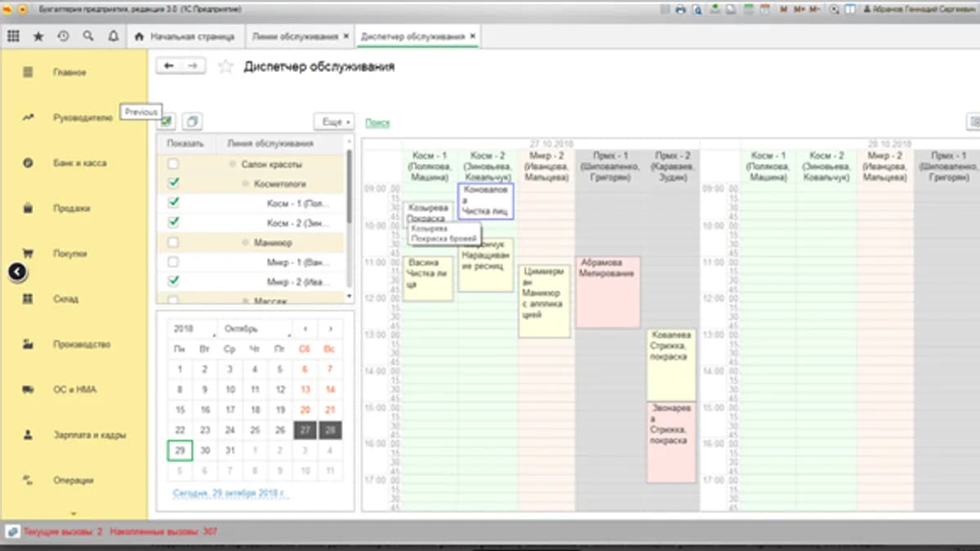
Task: Uncheck the Косм - 1 show checkbox
Action: (x=173, y=202)
